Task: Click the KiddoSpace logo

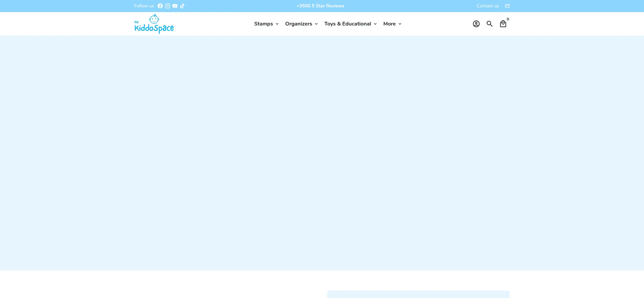Action: 154,24
